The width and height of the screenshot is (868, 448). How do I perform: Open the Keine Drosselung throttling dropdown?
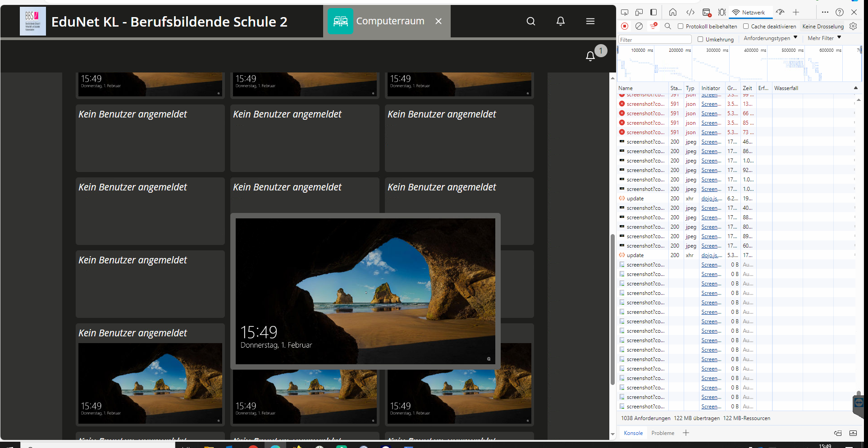[x=823, y=26]
